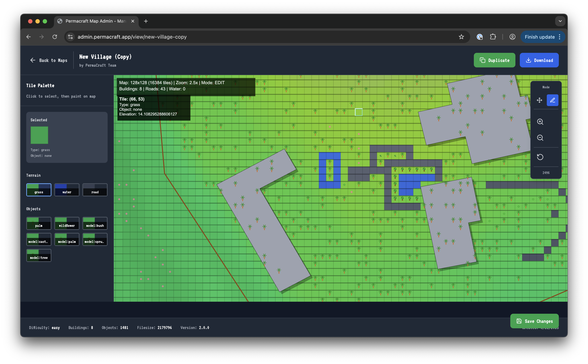Expand the tab search dropdown
Screen dimensions: 588x364
tap(560, 21)
